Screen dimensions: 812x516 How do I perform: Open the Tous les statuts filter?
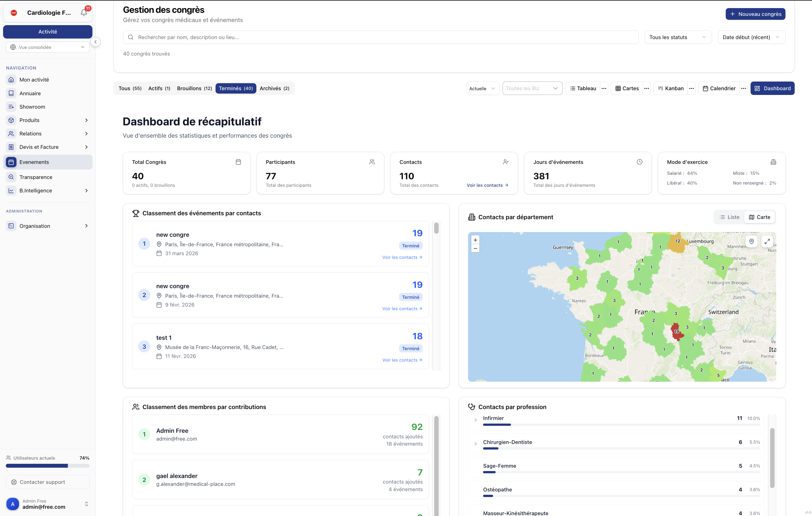point(678,37)
